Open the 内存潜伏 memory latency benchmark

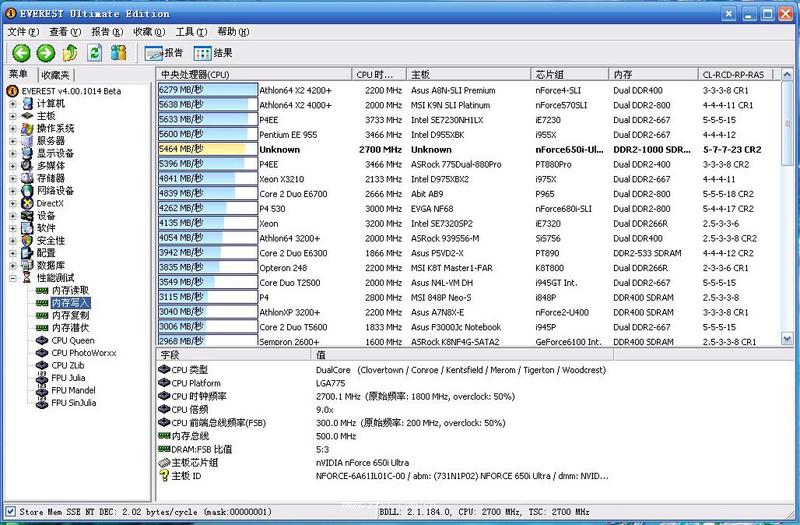(70, 328)
